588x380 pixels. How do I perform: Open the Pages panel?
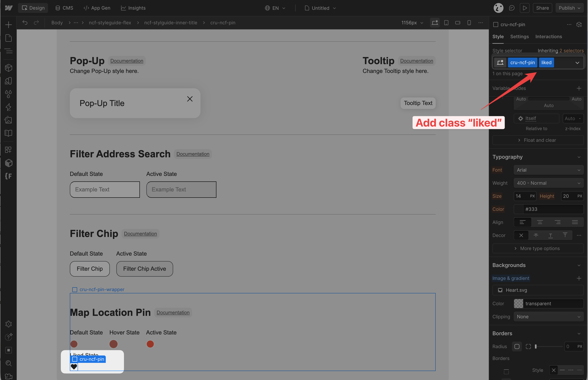8,38
